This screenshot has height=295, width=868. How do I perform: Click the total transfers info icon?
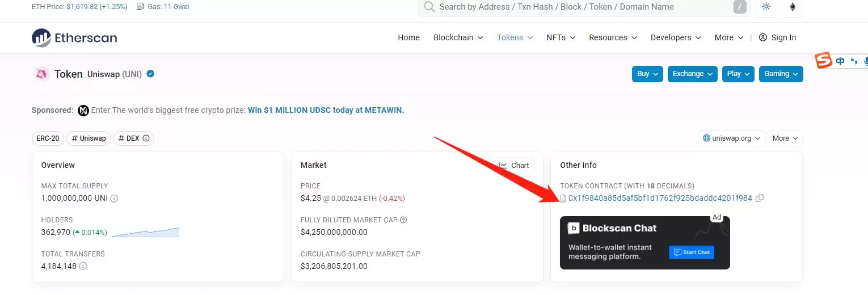click(x=83, y=265)
